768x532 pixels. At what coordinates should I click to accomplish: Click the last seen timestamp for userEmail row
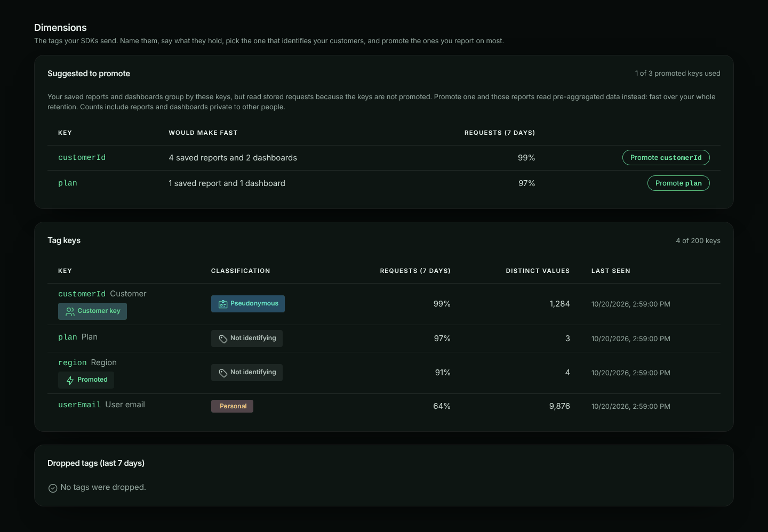(x=631, y=406)
